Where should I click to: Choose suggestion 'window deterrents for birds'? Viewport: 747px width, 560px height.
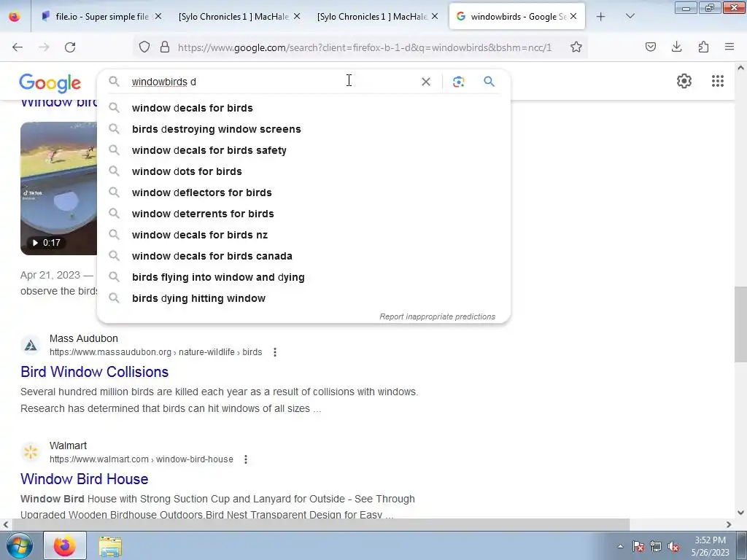[303, 214]
